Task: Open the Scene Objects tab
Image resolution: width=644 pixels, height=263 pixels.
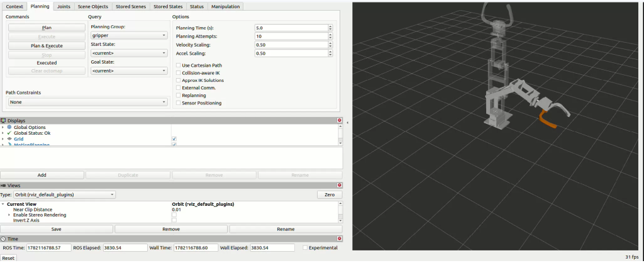Action: pos(93,6)
